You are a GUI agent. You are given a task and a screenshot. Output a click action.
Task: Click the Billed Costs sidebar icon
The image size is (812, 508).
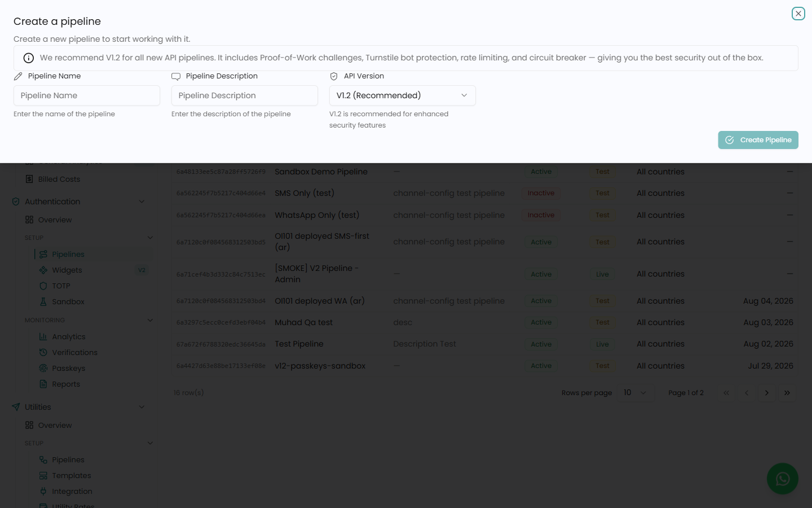pyautogui.click(x=29, y=179)
